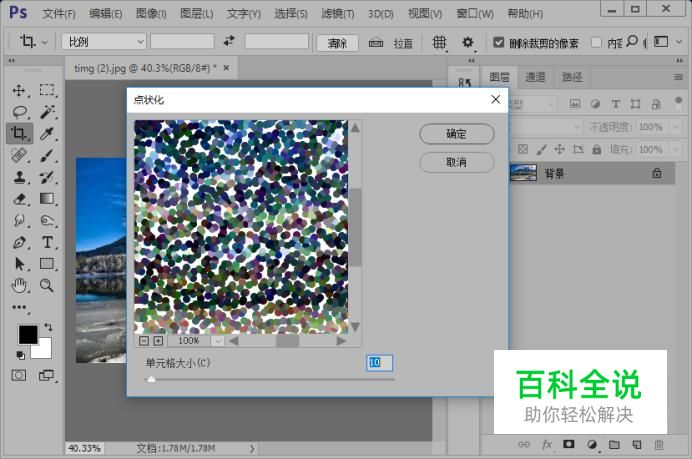Image resolution: width=692 pixels, height=459 pixels.
Task: Toggle Quick Mask mode
Action: [x=19, y=376]
